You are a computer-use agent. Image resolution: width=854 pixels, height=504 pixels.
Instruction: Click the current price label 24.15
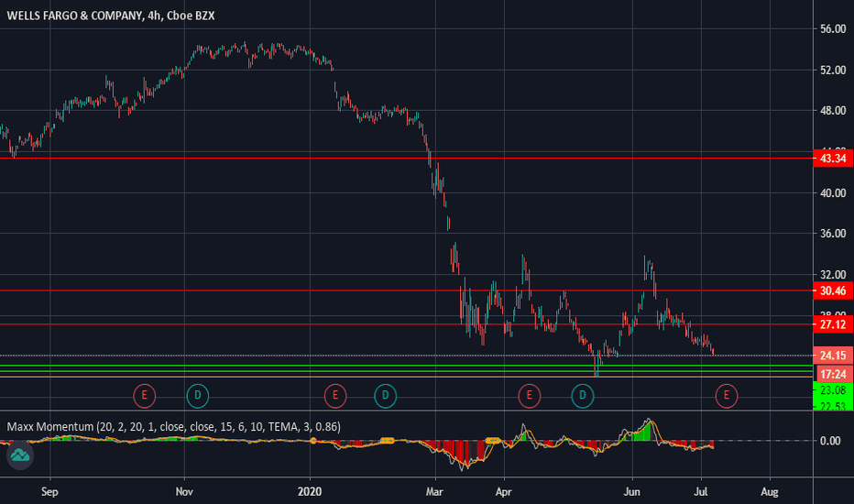(833, 356)
